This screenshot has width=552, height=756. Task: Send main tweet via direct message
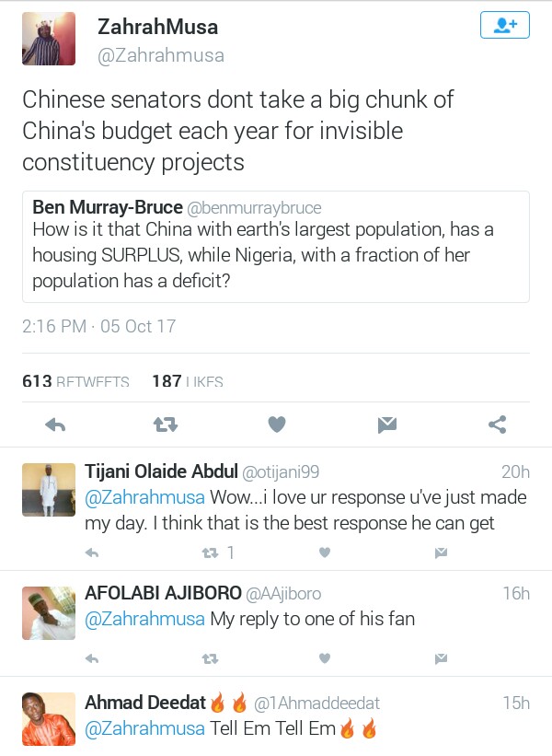(x=387, y=425)
